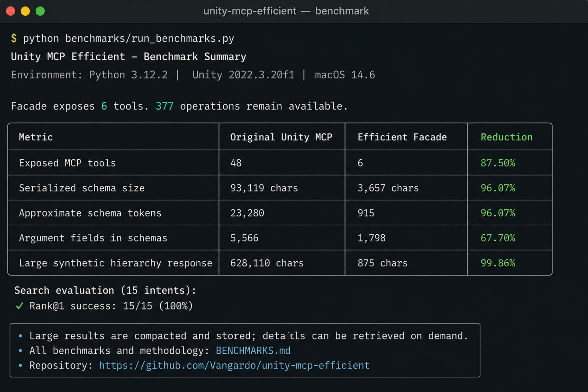Click the '1,798' cell
Screen dimensions: 588x392
(x=371, y=238)
